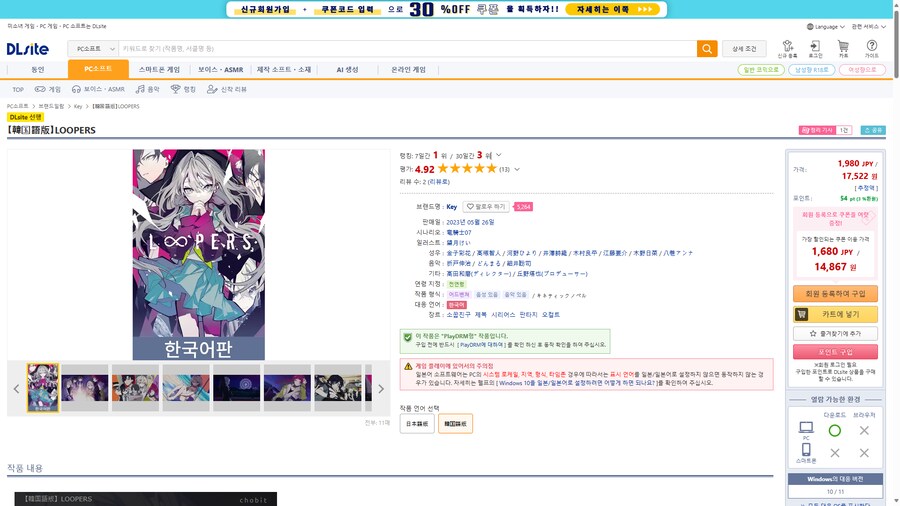The height and width of the screenshot is (506, 900).
Task: Click the 시리어스 genre link
Action: 503,315
